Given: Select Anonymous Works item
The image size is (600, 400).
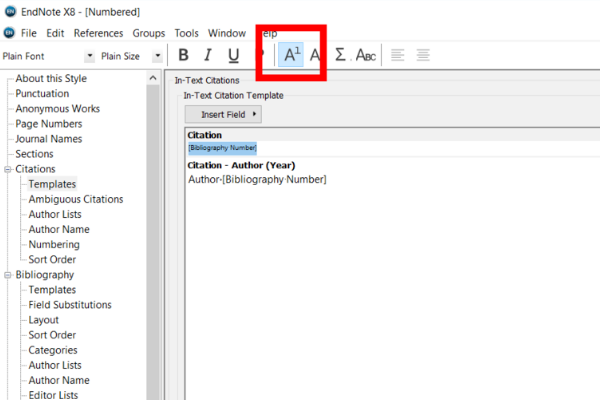Looking at the screenshot, I should click(57, 109).
